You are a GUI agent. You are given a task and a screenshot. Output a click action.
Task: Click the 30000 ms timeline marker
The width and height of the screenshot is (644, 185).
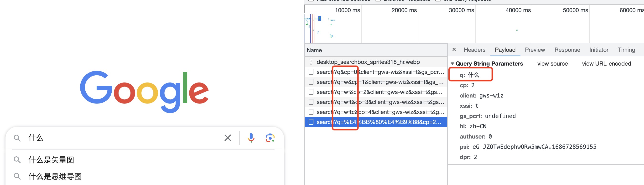[x=461, y=10]
